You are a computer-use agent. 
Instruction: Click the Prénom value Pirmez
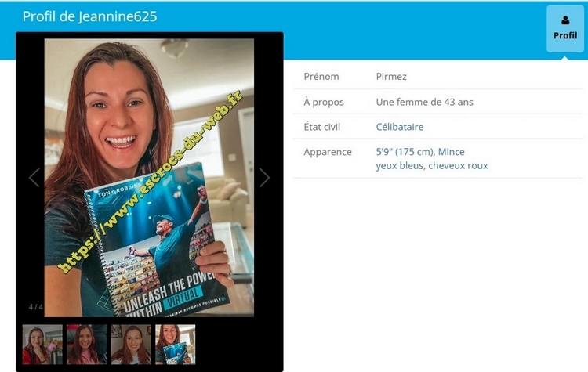pos(391,77)
